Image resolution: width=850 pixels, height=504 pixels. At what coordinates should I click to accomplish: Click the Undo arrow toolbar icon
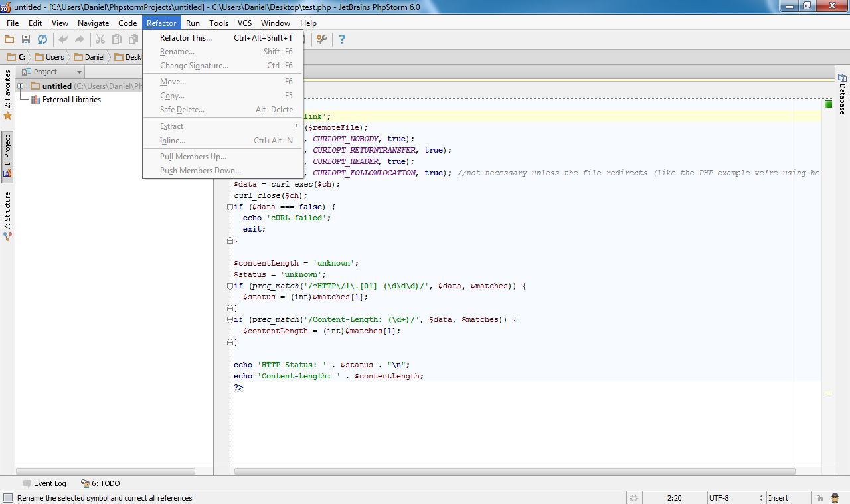pyautogui.click(x=63, y=40)
